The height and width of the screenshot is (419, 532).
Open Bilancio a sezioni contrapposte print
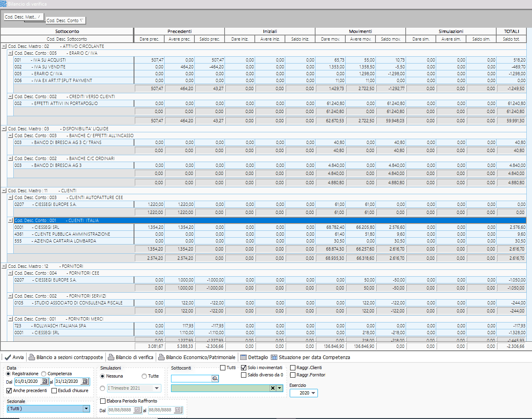[66, 357]
